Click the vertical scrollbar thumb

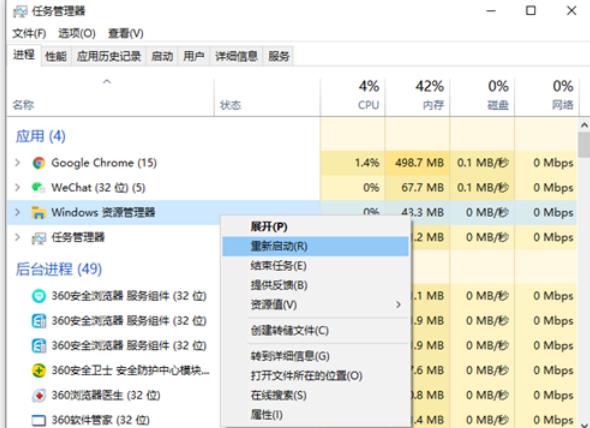tap(584, 145)
